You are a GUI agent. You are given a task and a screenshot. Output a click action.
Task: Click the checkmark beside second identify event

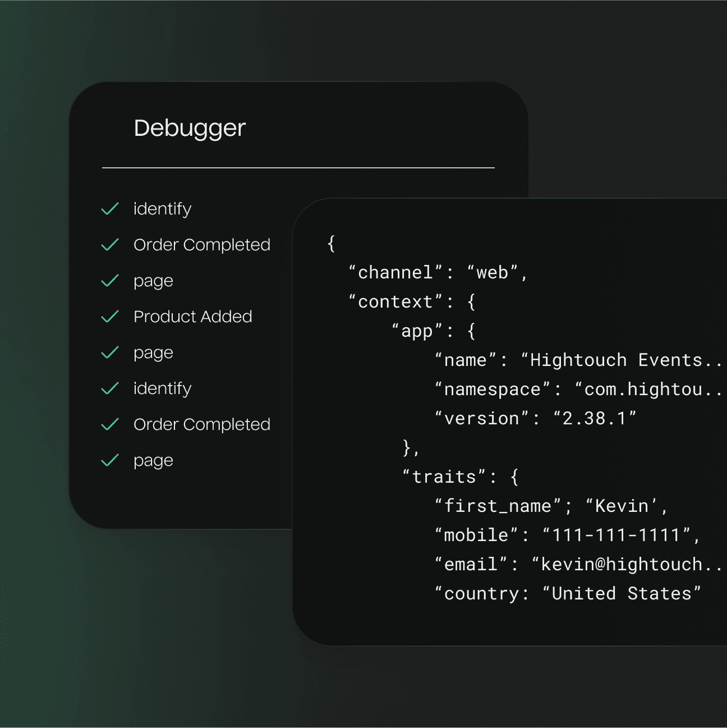111,388
